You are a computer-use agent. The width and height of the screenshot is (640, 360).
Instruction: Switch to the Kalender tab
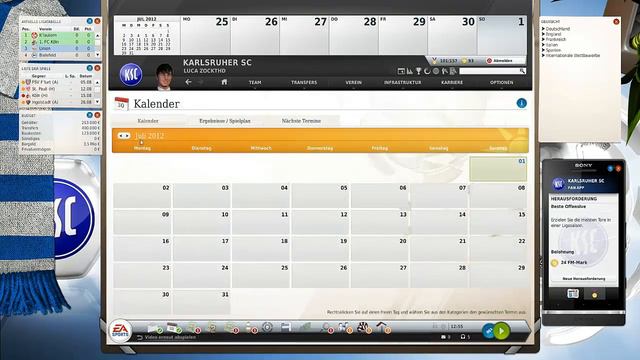coord(148,121)
